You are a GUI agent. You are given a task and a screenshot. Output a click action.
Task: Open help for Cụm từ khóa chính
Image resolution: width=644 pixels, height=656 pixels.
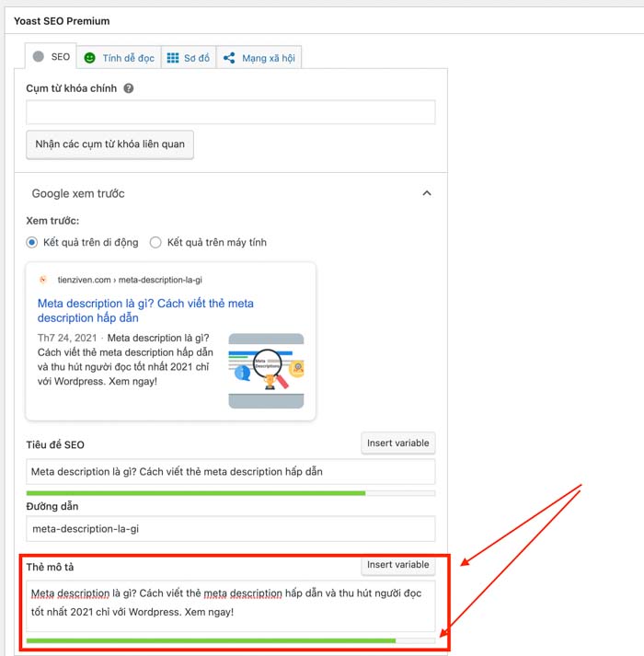[129, 88]
